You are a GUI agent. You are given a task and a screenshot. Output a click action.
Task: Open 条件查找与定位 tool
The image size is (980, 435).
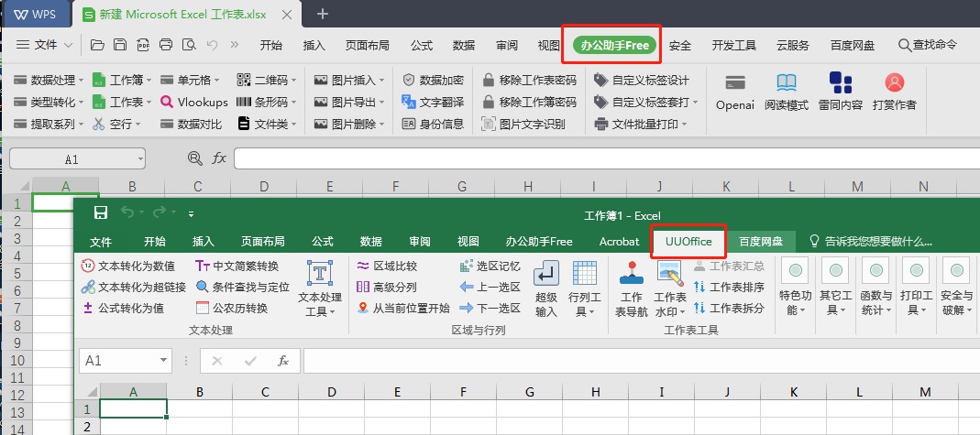(x=243, y=287)
